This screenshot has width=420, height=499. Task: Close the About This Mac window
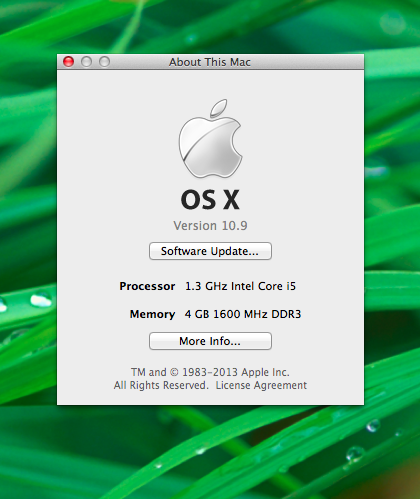pyautogui.click(x=69, y=62)
